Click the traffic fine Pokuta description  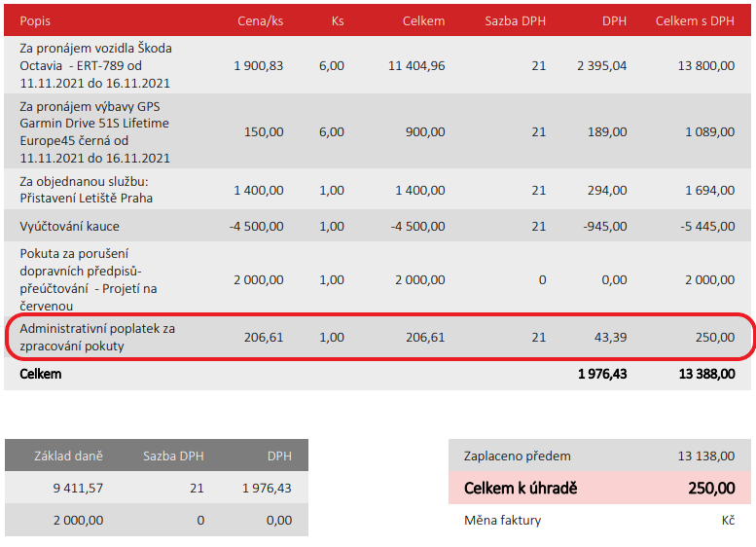pyautogui.click(x=89, y=279)
